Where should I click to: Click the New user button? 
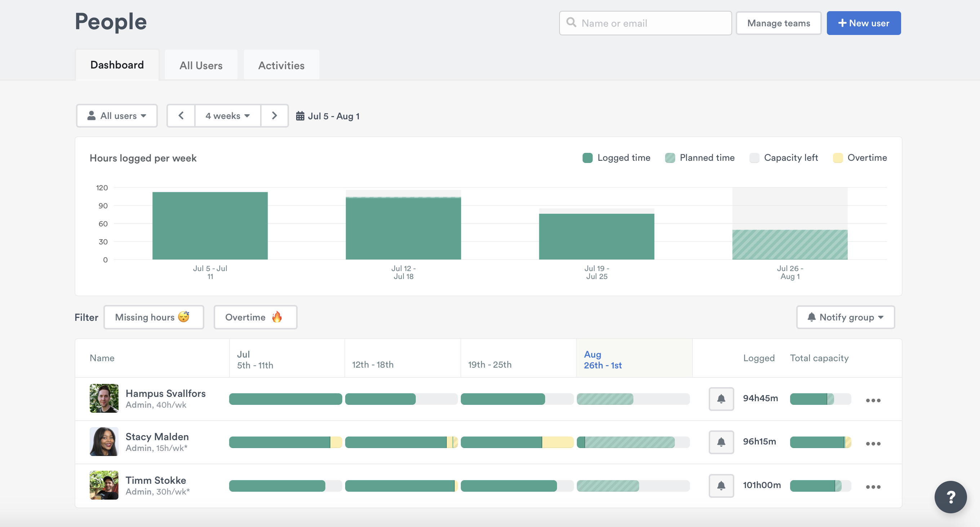point(864,23)
